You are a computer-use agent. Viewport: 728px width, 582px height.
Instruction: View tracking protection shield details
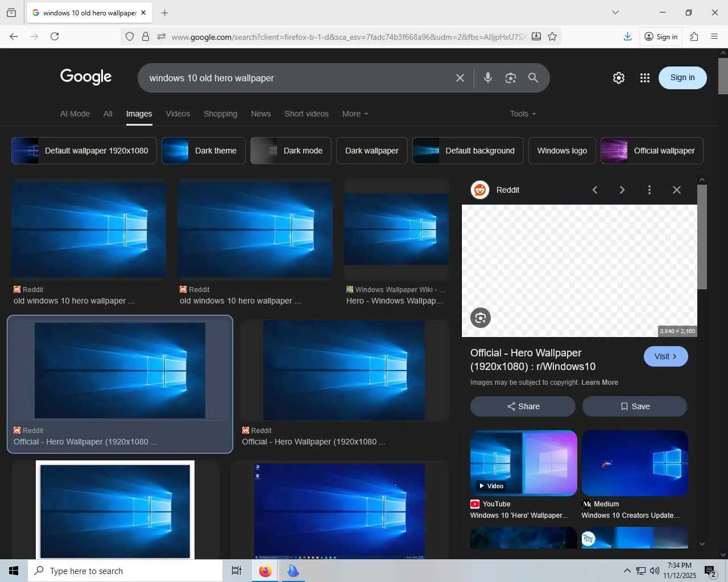130,36
